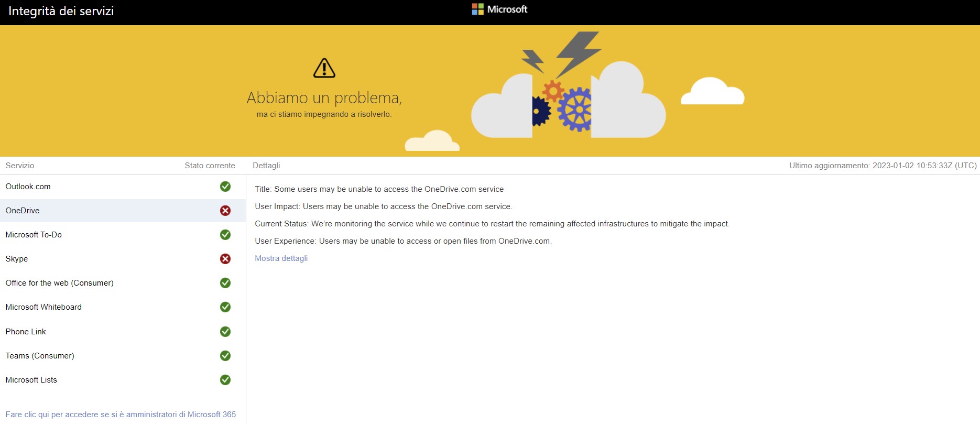980x425 pixels.
Task: Open Office for the web (Consumer) details
Action: 59,283
